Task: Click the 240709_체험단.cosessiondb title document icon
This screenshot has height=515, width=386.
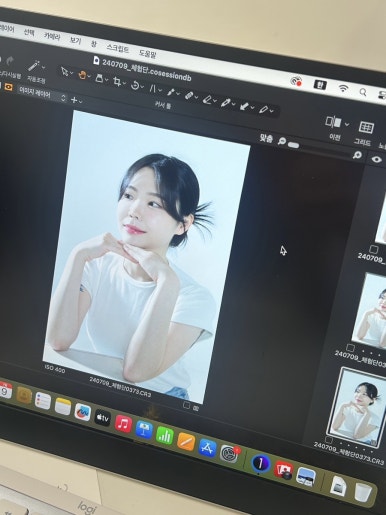Action: coord(96,60)
